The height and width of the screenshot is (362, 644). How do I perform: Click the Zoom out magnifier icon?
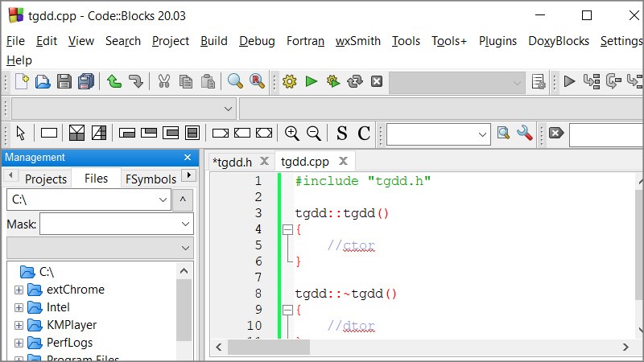click(314, 134)
